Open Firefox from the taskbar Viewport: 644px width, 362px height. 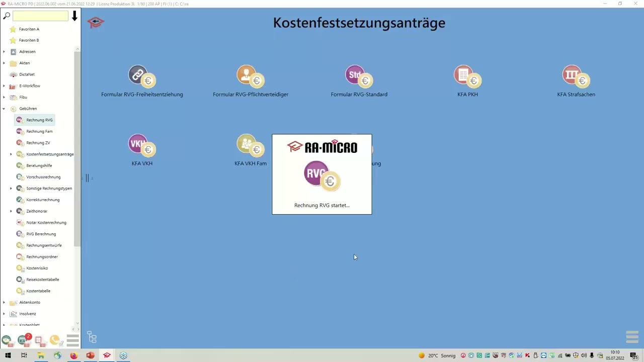pos(74,355)
